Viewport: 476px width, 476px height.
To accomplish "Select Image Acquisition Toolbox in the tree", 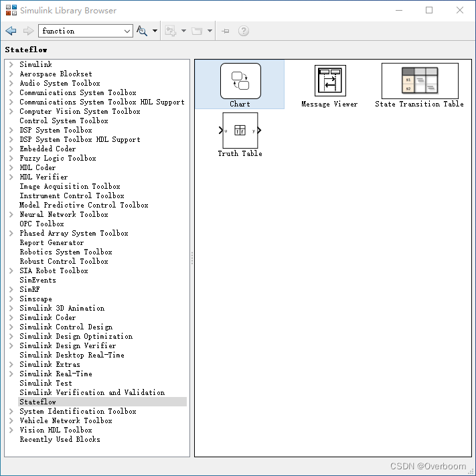I will click(70, 186).
